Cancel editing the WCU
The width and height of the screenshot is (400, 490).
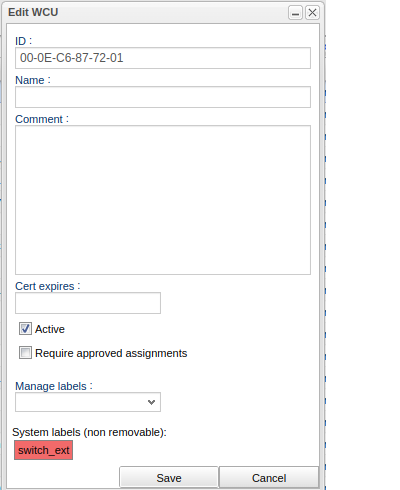click(269, 478)
